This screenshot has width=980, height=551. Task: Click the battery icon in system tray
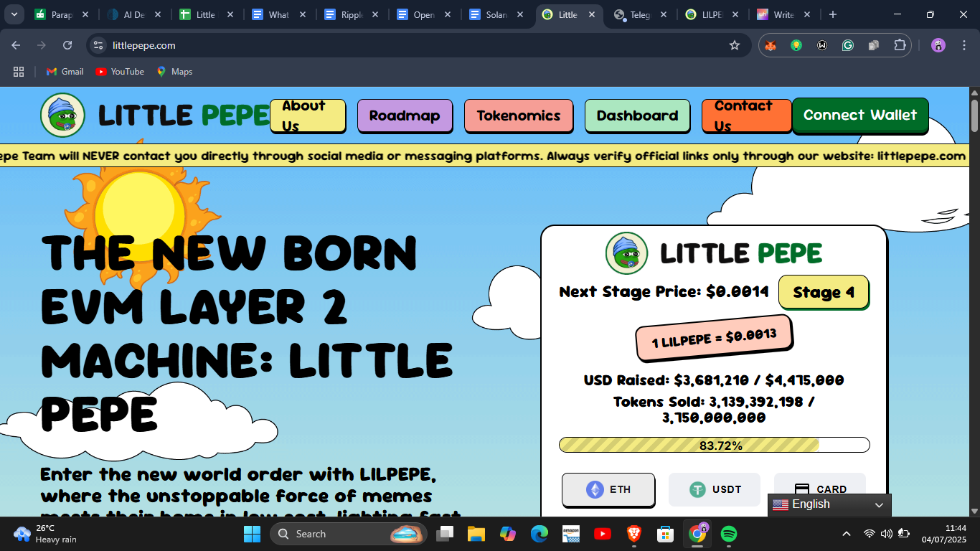[x=904, y=534]
